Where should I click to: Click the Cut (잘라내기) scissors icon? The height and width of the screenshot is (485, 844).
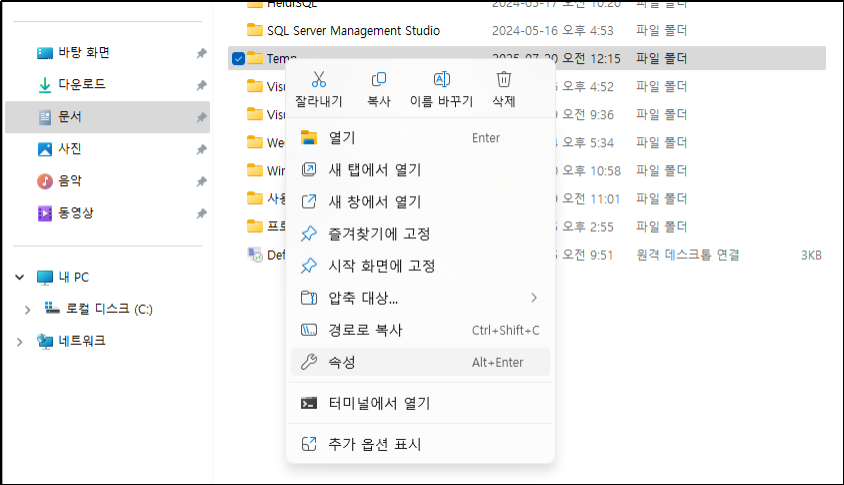(319, 80)
